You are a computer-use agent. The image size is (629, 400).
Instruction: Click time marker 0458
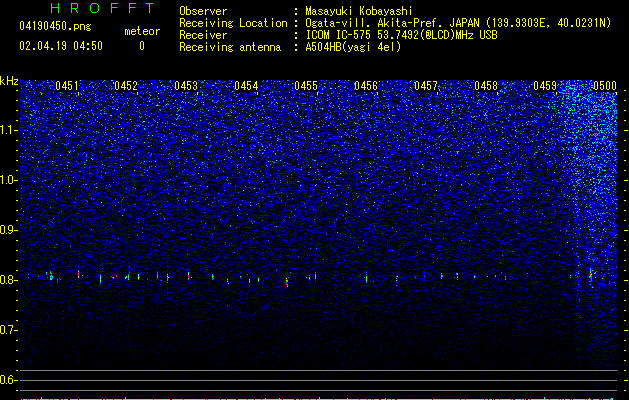click(x=486, y=86)
